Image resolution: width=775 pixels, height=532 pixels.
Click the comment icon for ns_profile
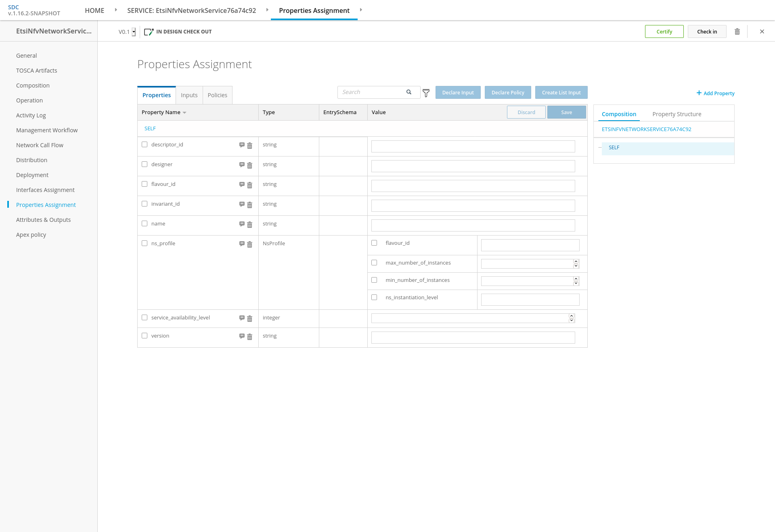click(x=242, y=244)
